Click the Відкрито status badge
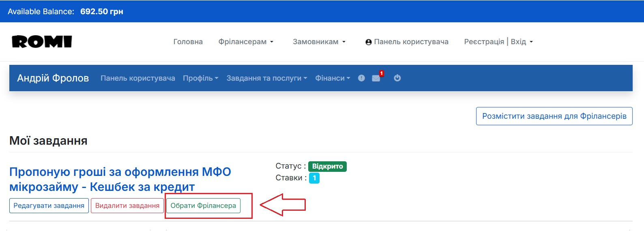The image size is (644, 231). point(327,167)
